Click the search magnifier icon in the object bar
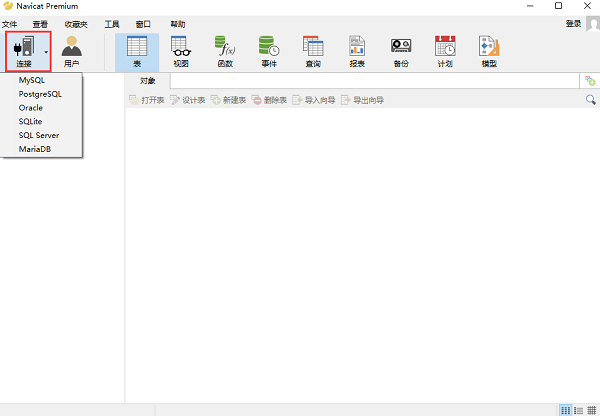The width and height of the screenshot is (600, 416). (591, 100)
